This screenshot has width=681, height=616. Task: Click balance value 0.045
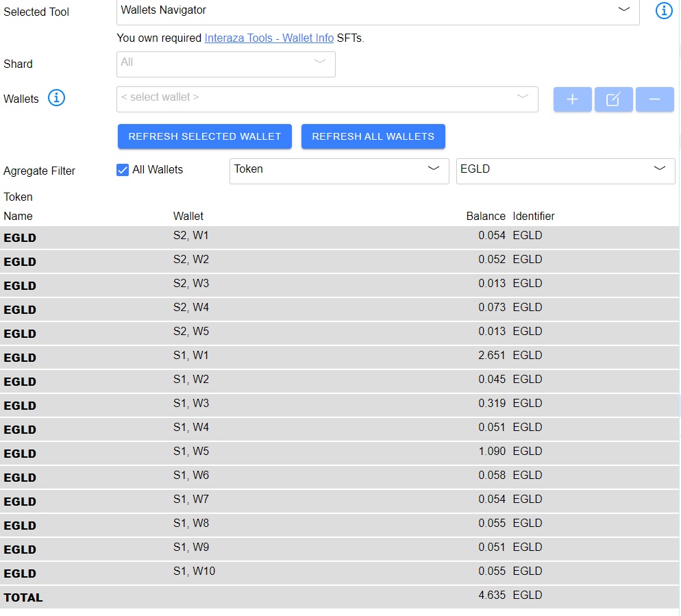(x=492, y=379)
